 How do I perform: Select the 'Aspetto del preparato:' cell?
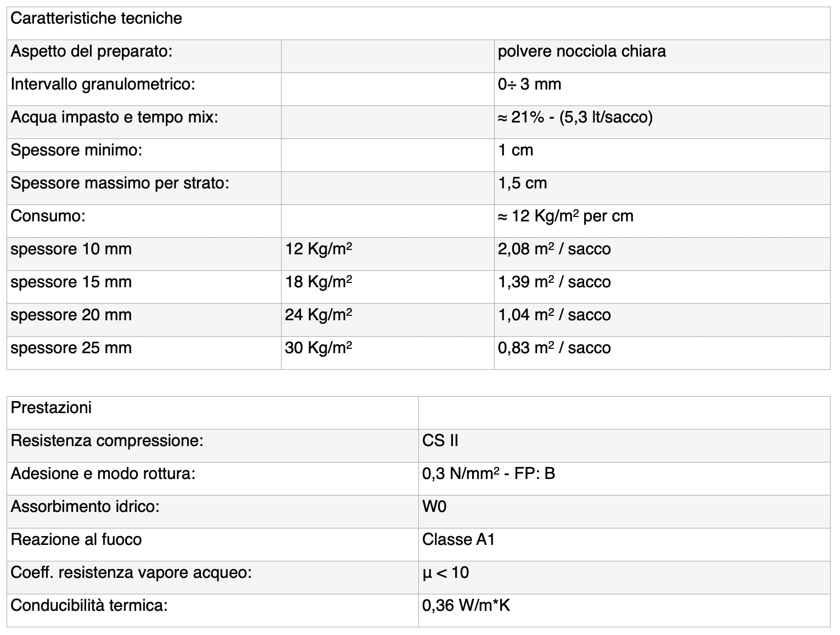[92, 52]
